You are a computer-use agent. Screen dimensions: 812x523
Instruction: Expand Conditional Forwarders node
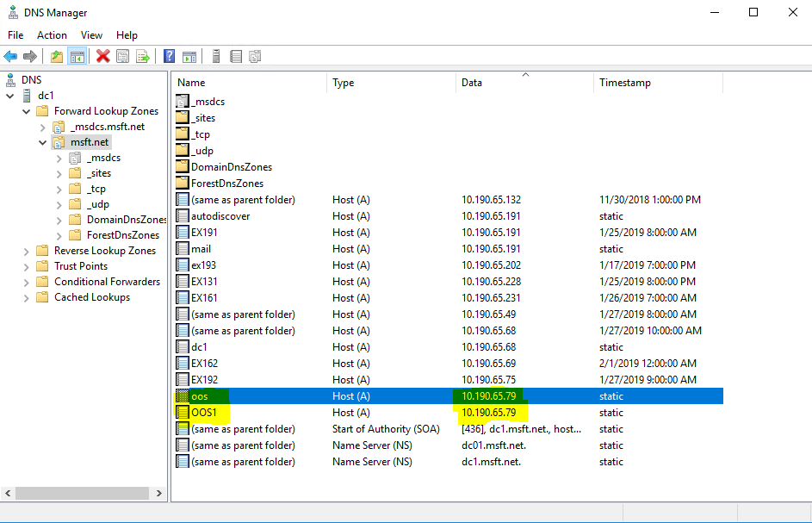pos(27,283)
